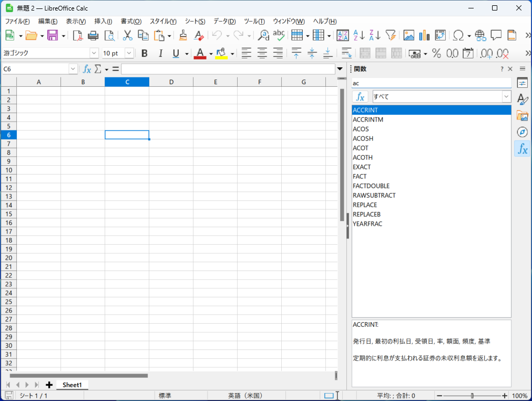Image resolution: width=532 pixels, height=401 pixels.
Task: Insert a chart
Action: pyautogui.click(x=424, y=35)
